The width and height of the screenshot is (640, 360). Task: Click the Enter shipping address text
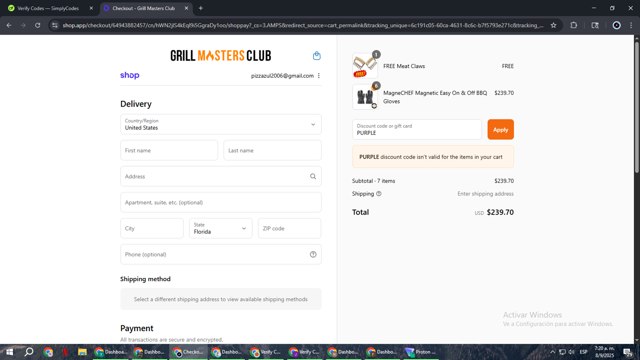click(485, 194)
